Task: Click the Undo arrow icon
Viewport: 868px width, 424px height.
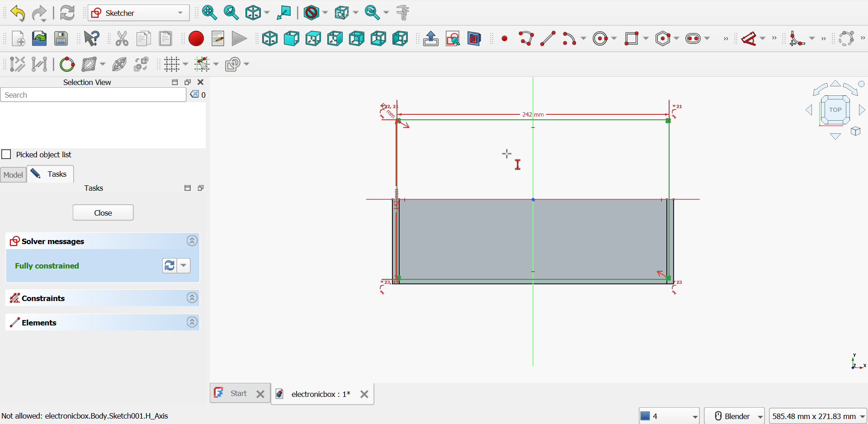Action: (x=18, y=13)
